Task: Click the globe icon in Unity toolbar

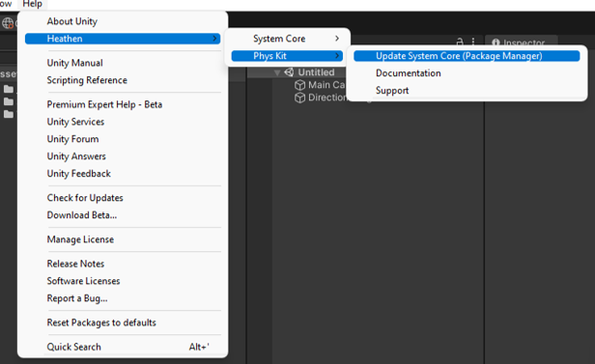Action: coord(7,23)
